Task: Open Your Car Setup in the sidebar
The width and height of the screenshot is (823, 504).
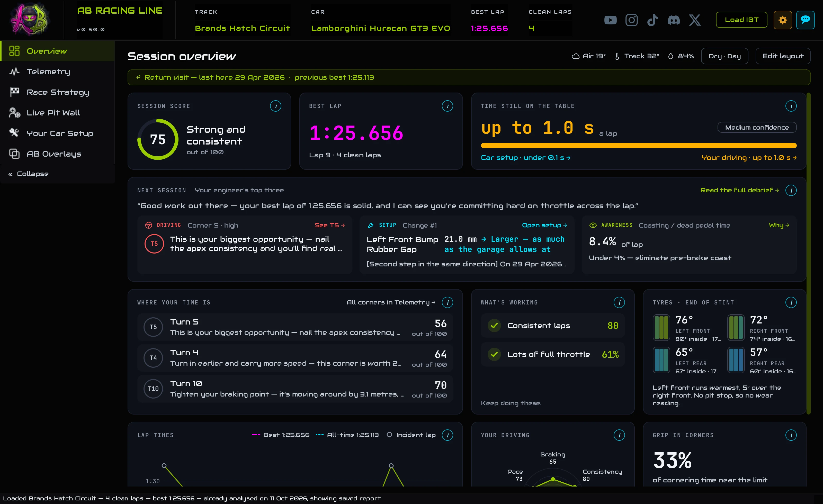Action: [x=57, y=133]
